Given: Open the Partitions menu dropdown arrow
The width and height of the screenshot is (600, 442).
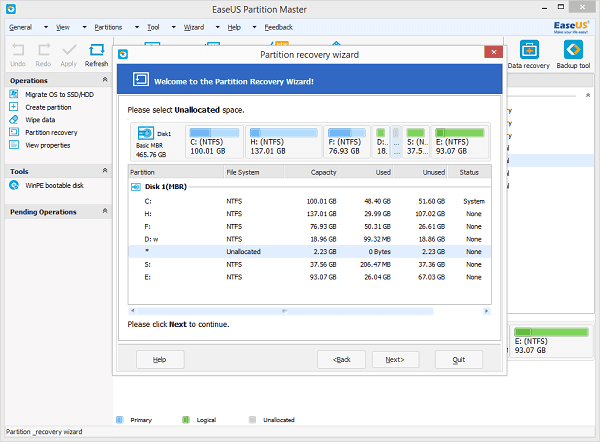Looking at the screenshot, I should coord(137,27).
